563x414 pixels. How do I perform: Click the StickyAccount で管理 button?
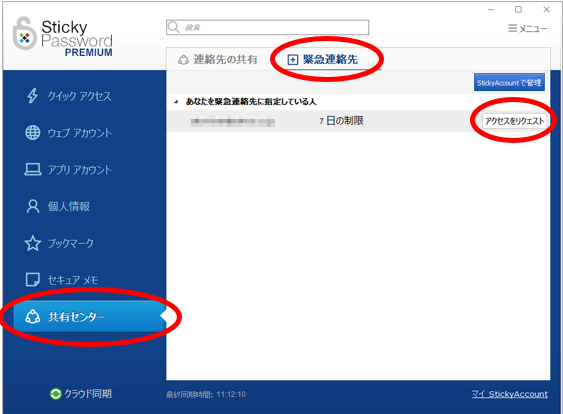tap(509, 83)
